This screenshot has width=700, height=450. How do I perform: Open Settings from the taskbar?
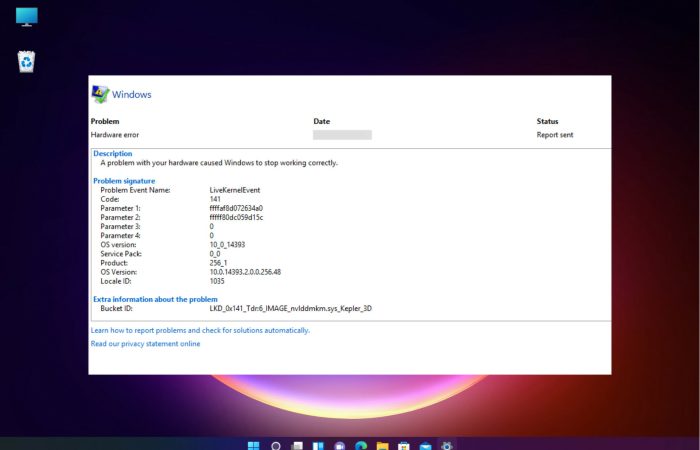pyautogui.click(x=446, y=446)
